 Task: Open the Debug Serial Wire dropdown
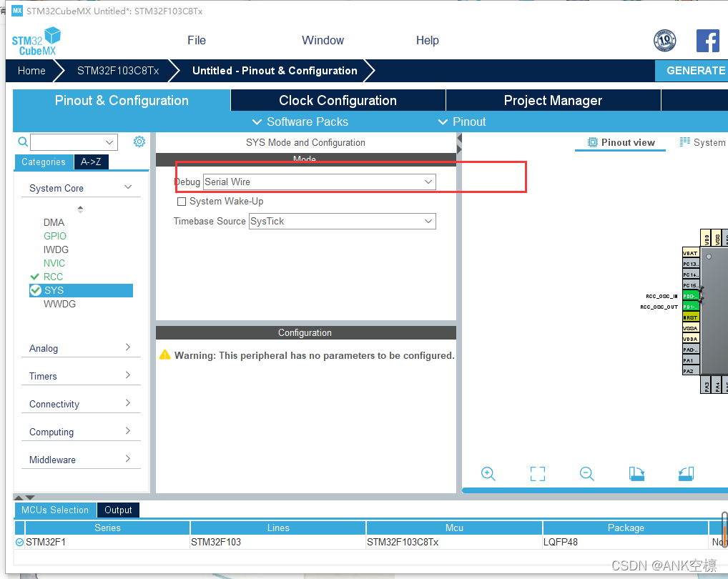click(x=320, y=182)
